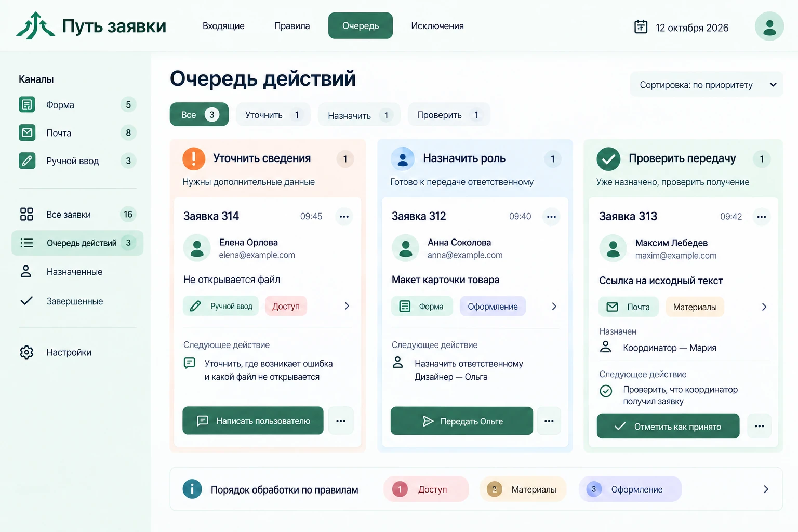
Task: Click the Путь заявки logo icon
Action: pos(35,25)
